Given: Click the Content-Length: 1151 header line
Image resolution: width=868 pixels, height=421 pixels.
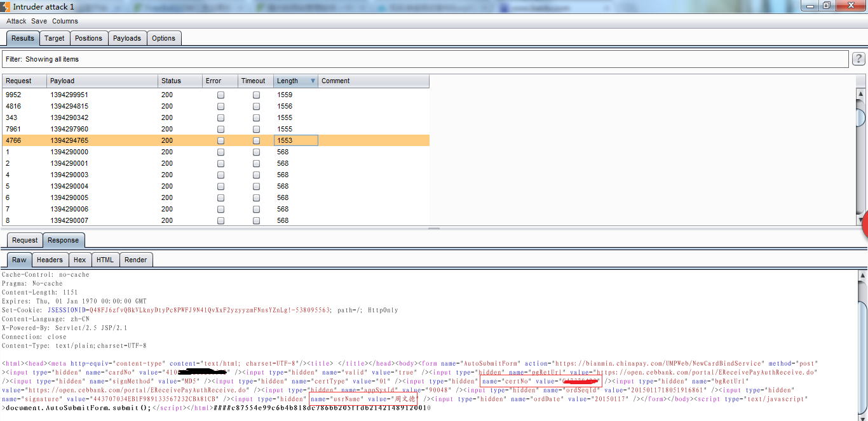Looking at the screenshot, I should point(40,293).
